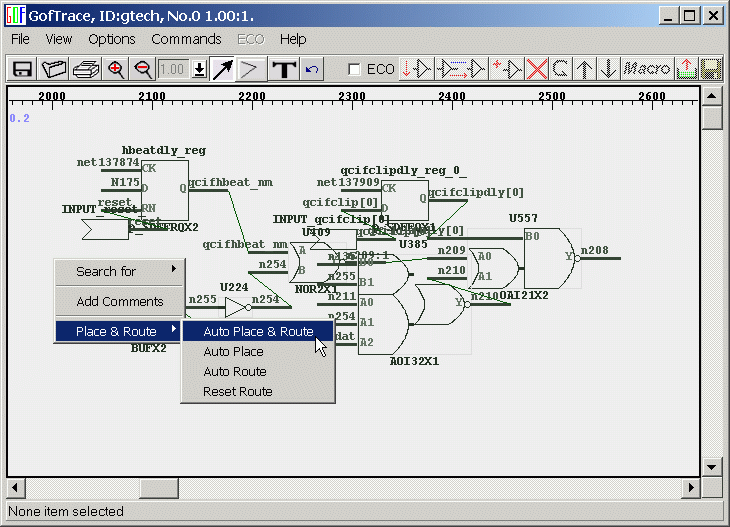
Task: Enable the ECO checkbox
Action: [354, 69]
